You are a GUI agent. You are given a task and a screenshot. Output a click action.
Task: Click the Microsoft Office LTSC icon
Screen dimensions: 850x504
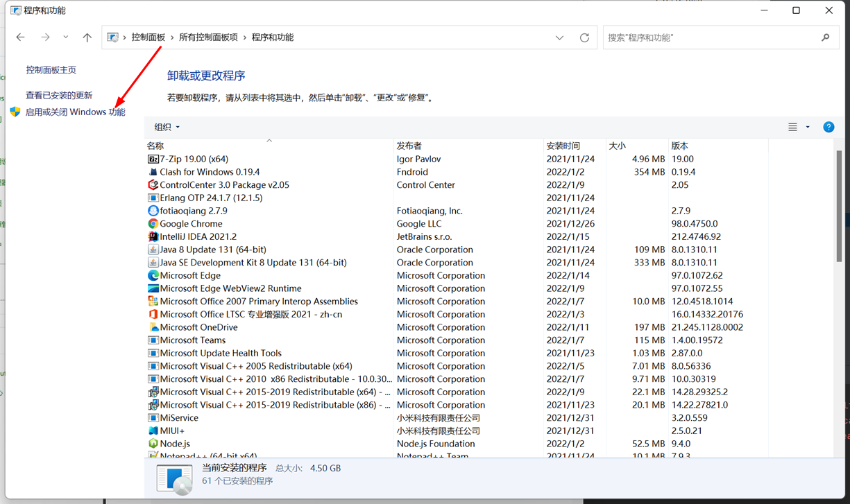point(153,314)
